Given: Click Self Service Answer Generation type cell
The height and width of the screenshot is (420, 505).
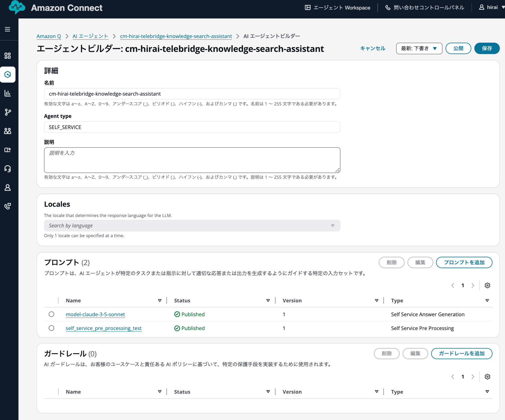Looking at the screenshot, I should tap(428, 314).
